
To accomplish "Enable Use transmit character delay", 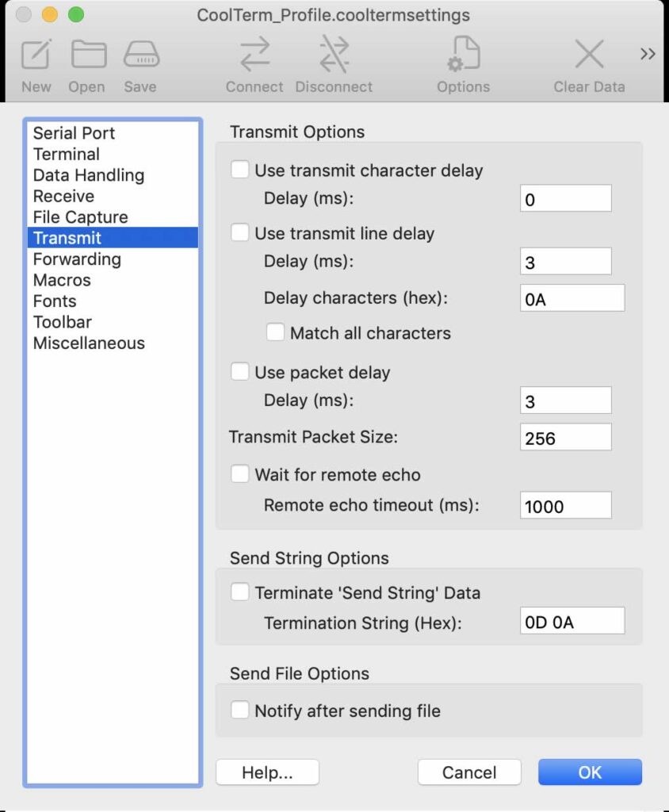I will (x=240, y=170).
